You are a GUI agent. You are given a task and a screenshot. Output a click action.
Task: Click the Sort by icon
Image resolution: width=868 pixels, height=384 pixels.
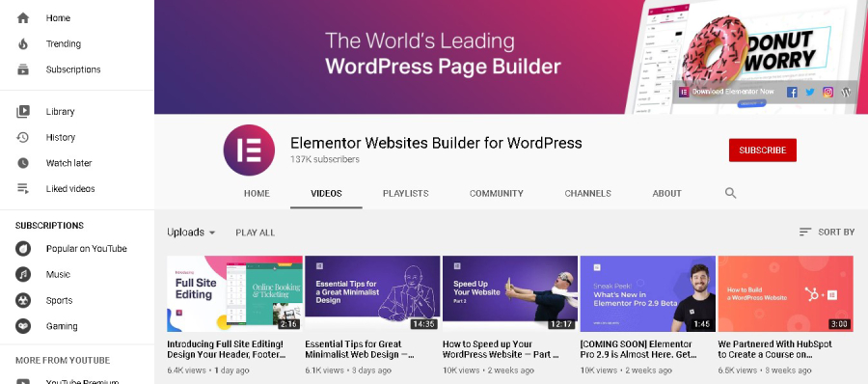click(805, 233)
